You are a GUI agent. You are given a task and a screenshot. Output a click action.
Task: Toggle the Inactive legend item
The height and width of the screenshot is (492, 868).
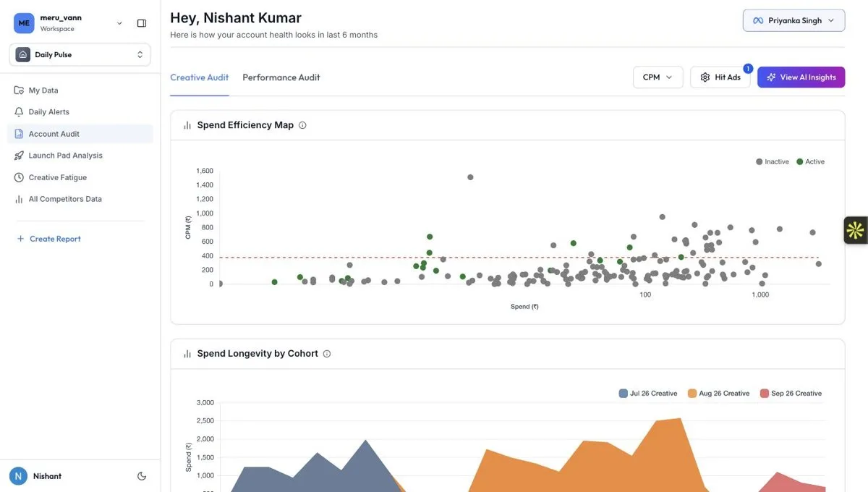tap(773, 162)
